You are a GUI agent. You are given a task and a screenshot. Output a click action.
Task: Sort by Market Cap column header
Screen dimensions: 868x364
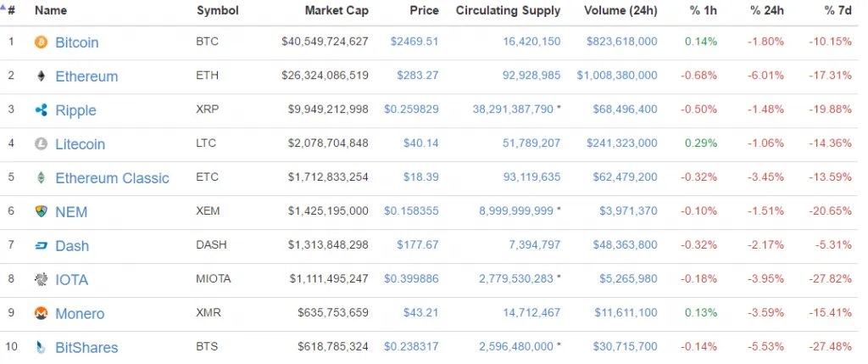pos(336,10)
